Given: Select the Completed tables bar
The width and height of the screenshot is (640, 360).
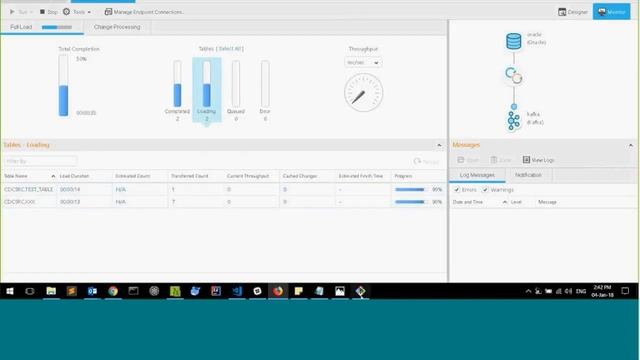Looking at the screenshot, I should pos(177,91).
